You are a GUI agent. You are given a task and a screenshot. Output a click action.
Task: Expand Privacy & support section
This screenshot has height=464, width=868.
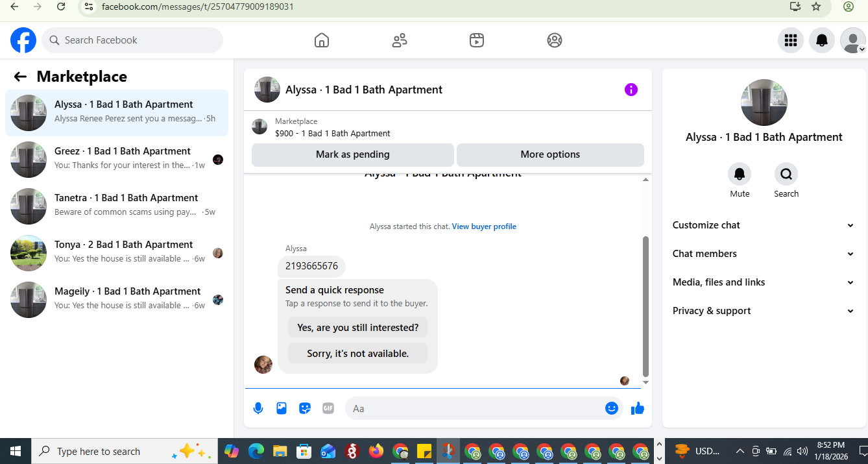[x=764, y=311]
